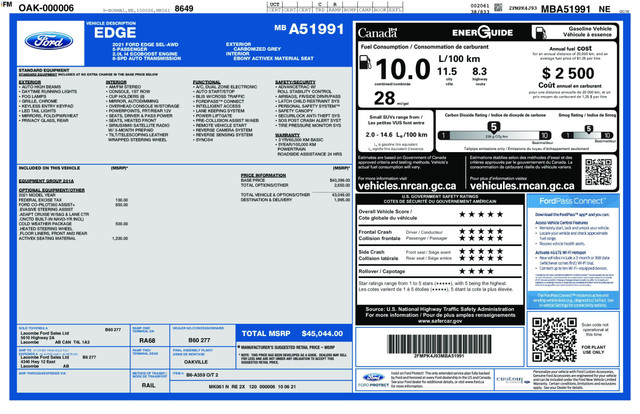Image resolution: width=640 pixels, height=414 pixels.
Task: Click the SAFETY/SECURITY column heading
Action: coord(295,82)
